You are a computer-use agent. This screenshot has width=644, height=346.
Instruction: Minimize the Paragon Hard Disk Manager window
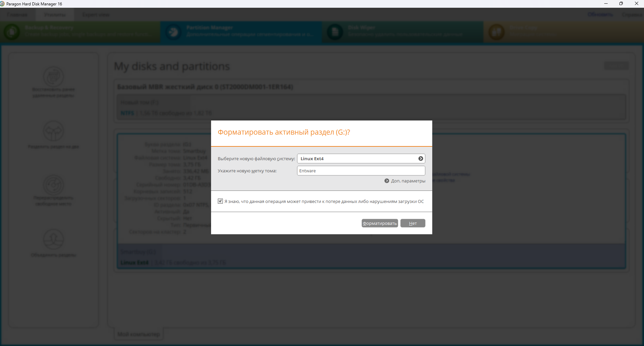coord(606,4)
